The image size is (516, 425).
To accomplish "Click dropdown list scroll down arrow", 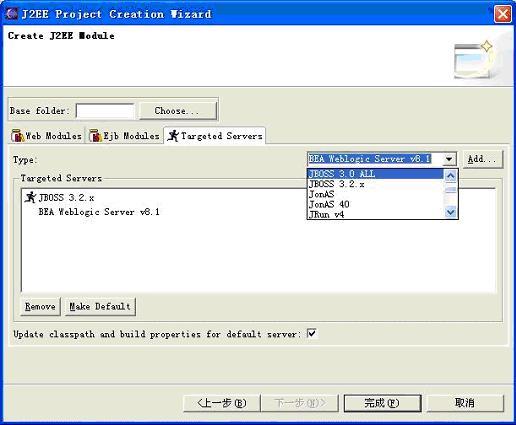I will (x=451, y=212).
